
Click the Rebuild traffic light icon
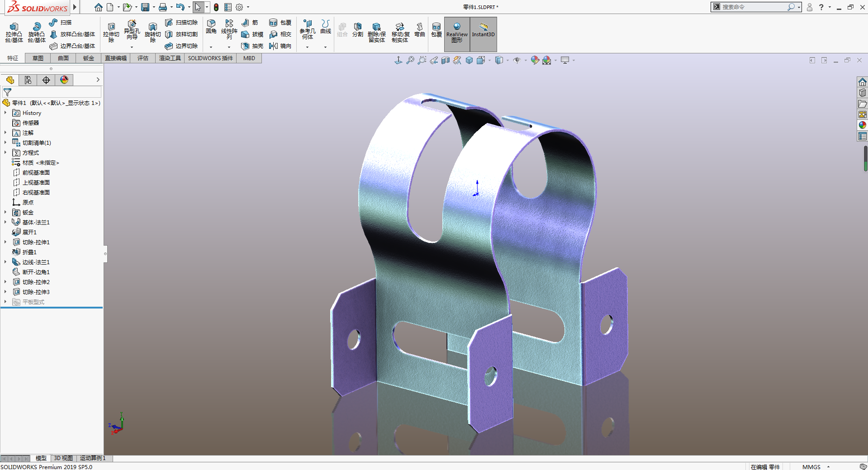(x=216, y=7)
